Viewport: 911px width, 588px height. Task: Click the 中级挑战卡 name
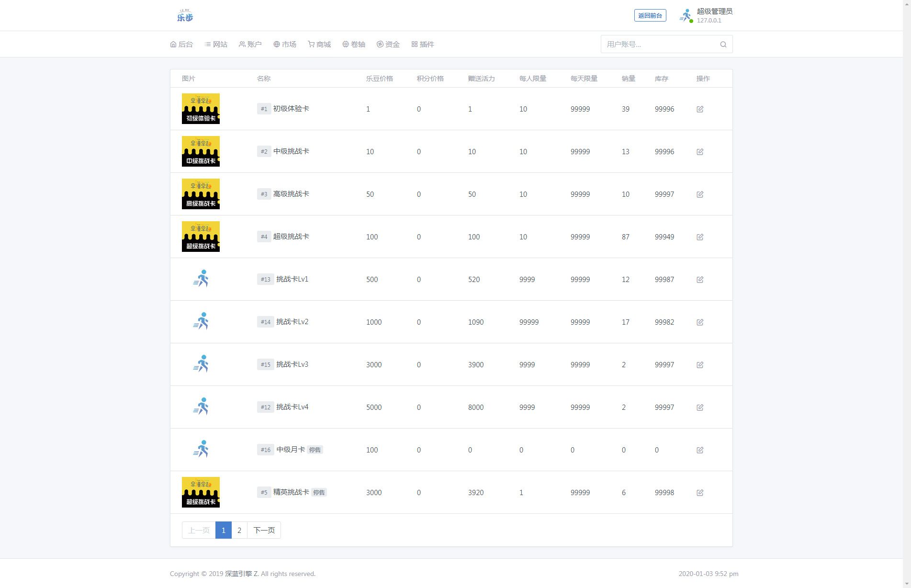click(x=291, y=151)
